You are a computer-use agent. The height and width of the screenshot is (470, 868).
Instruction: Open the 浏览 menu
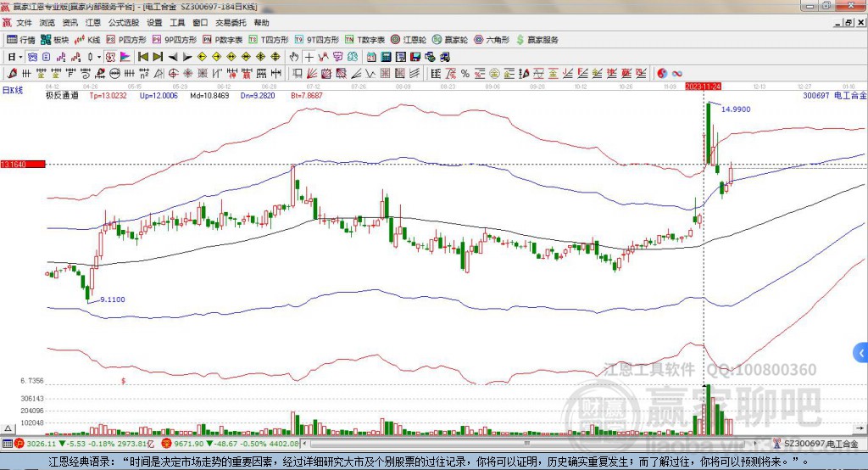pyautogui.click(x=47, y=23)
